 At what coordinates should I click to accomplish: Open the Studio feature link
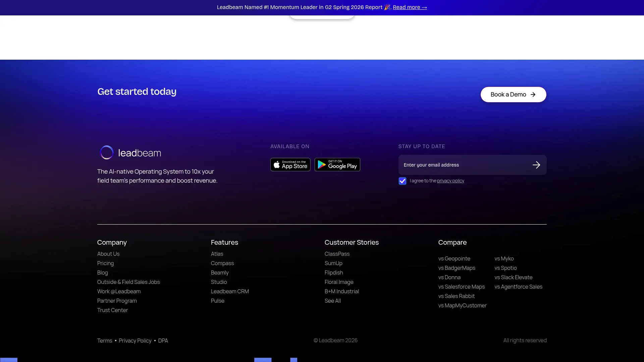click(219, 282)
